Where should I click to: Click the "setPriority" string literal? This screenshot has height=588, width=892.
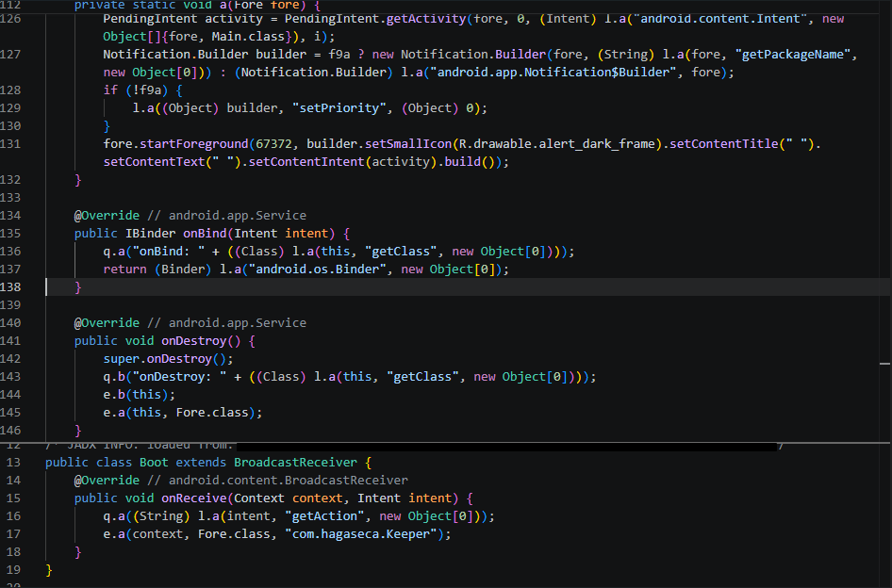coord(339,108)
